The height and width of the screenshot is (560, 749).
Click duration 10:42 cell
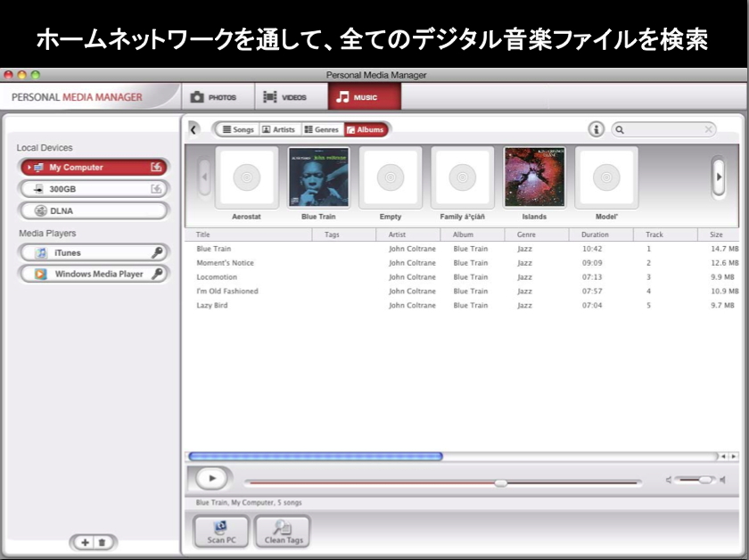pos(592,249)
